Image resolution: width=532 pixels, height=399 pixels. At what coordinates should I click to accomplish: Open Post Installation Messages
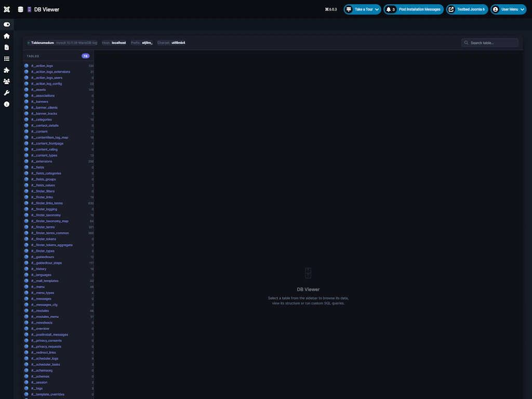pos(414,9)
